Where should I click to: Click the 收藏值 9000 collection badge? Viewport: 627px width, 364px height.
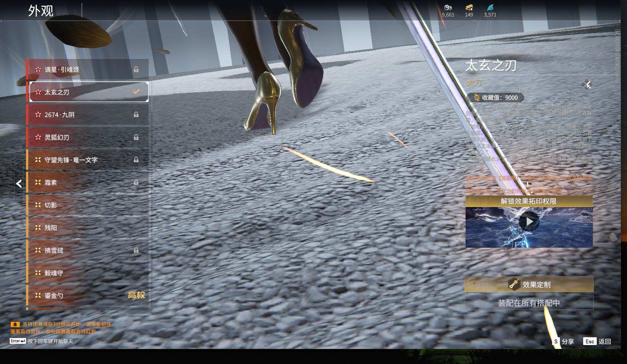click(x=495, y=98)
